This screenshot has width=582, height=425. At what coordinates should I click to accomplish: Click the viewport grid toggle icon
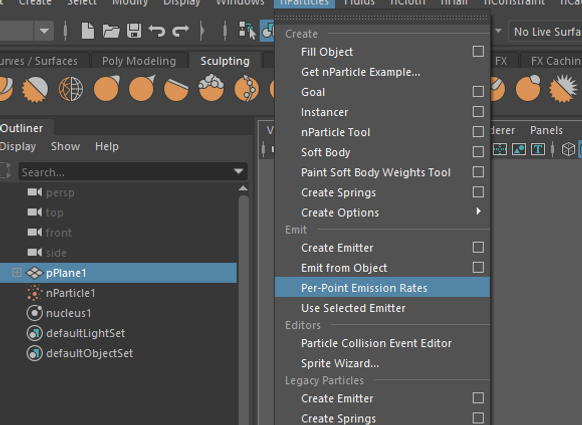tap(500, 149)
